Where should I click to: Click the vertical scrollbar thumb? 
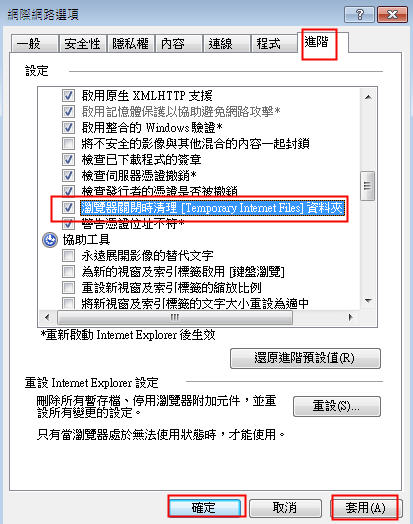[x=368, y=186]
